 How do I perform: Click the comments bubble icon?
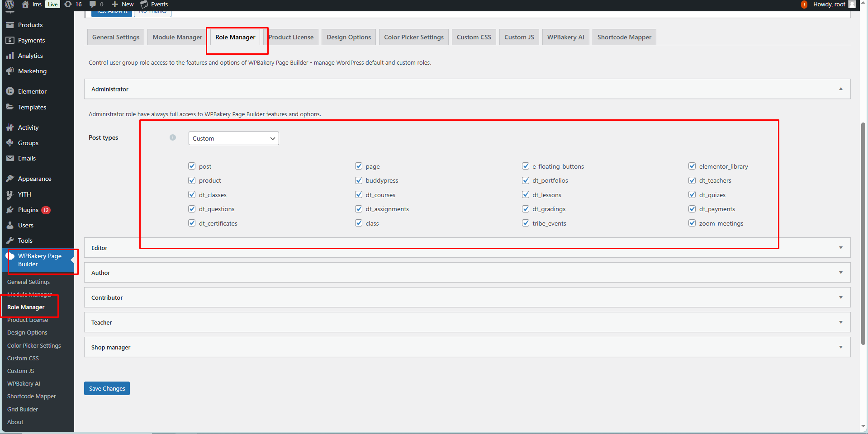93,4
